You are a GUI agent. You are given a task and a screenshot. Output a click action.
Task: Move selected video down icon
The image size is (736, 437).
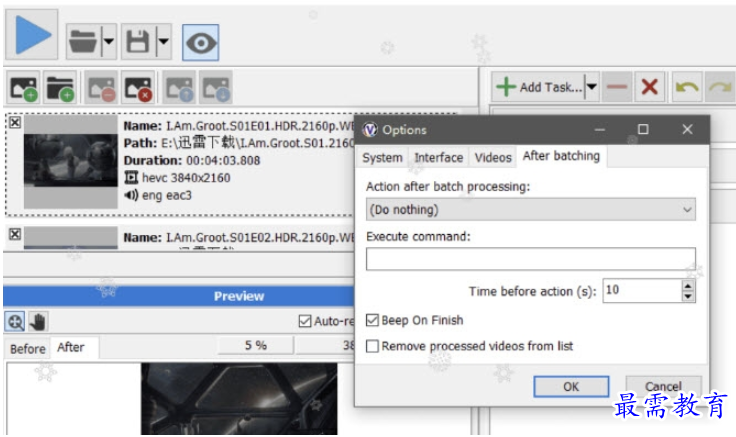215,88
